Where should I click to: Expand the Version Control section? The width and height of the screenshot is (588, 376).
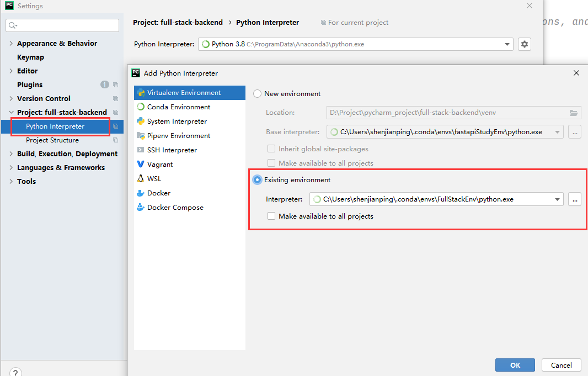point(11,99)
